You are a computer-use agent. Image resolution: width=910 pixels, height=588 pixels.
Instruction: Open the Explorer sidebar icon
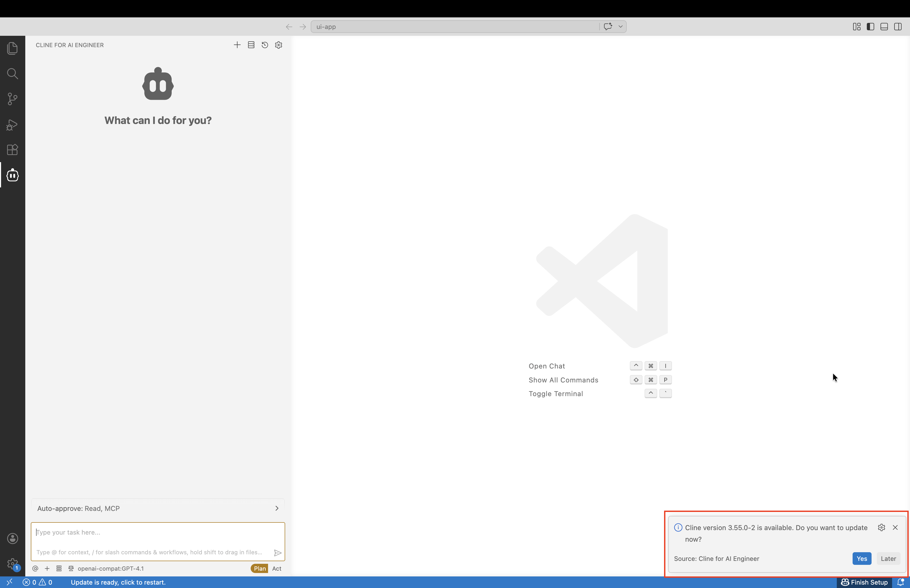(12, 48)
